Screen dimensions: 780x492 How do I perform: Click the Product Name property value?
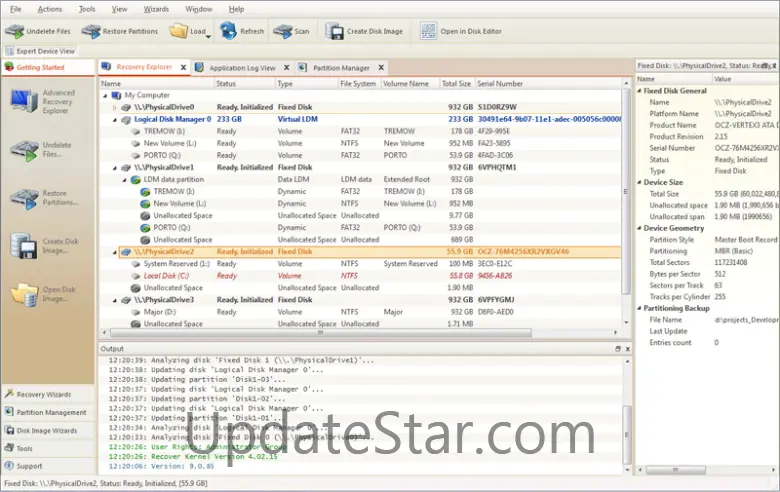(745, 125)
